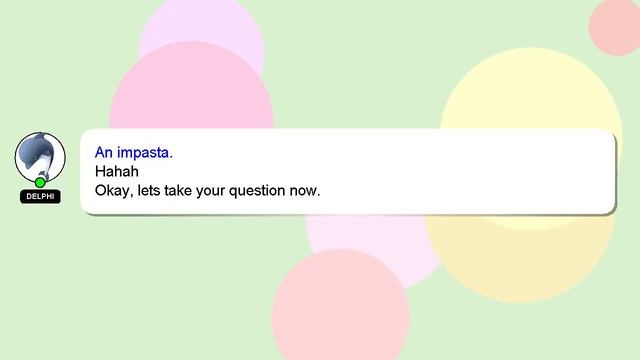The image size is (640, 360).
Task: Click the blue "An impasta." message line
Action: [x=134, y=152]
